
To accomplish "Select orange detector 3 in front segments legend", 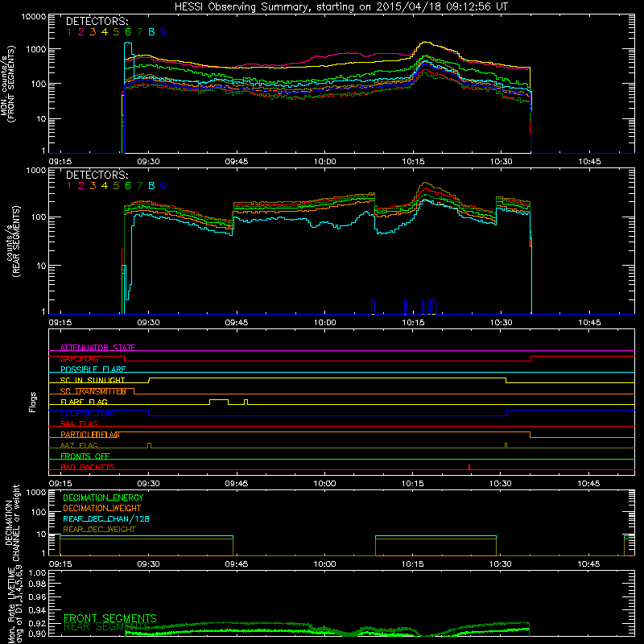I will (x=93, y=32).
